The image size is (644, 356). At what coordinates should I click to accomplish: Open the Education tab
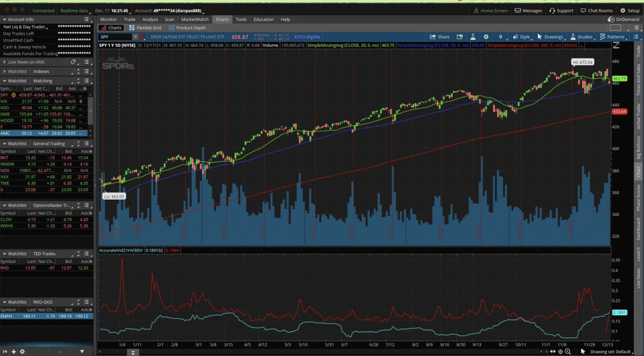coord(264,20)
